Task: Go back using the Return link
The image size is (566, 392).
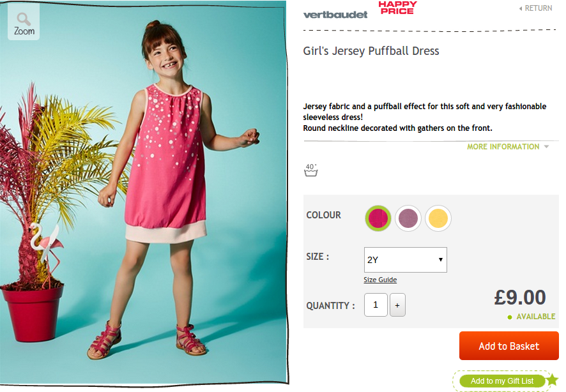Action: pos(536,8)
